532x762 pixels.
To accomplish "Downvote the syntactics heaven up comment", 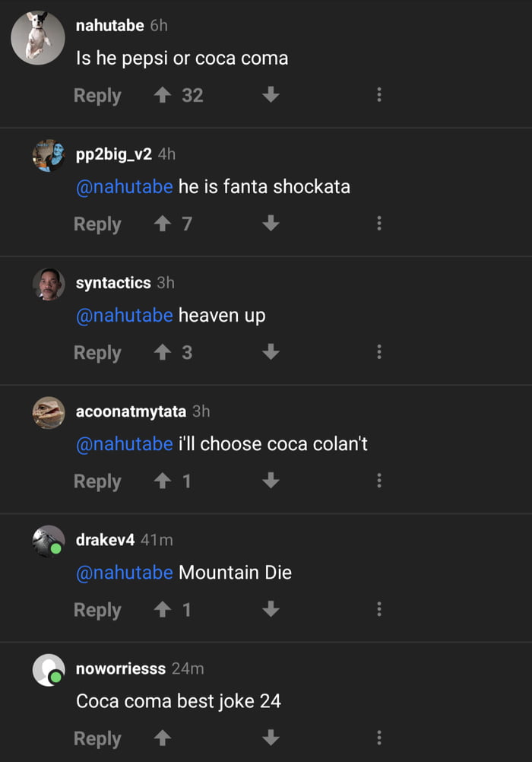I will tap(271, 352).
